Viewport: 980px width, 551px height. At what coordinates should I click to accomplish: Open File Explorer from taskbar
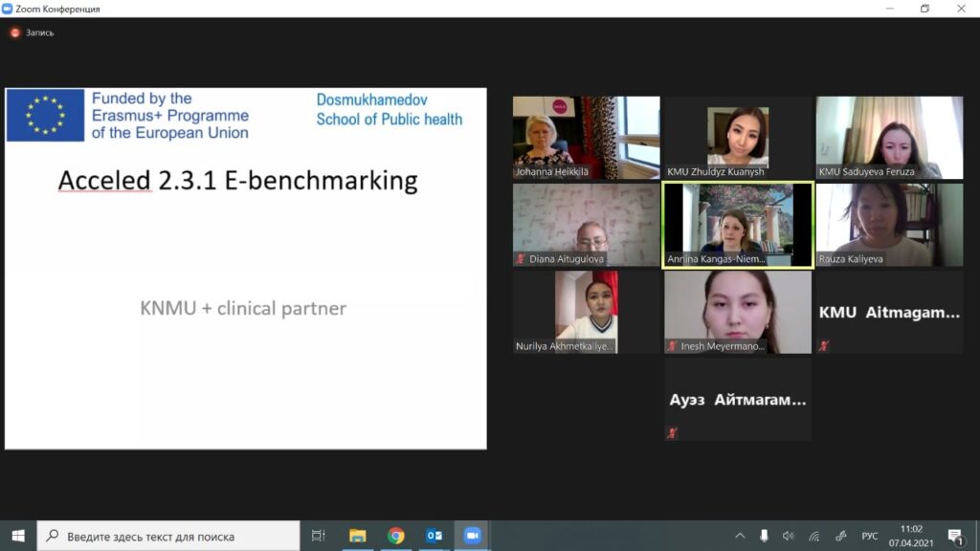tap(357, 536)
